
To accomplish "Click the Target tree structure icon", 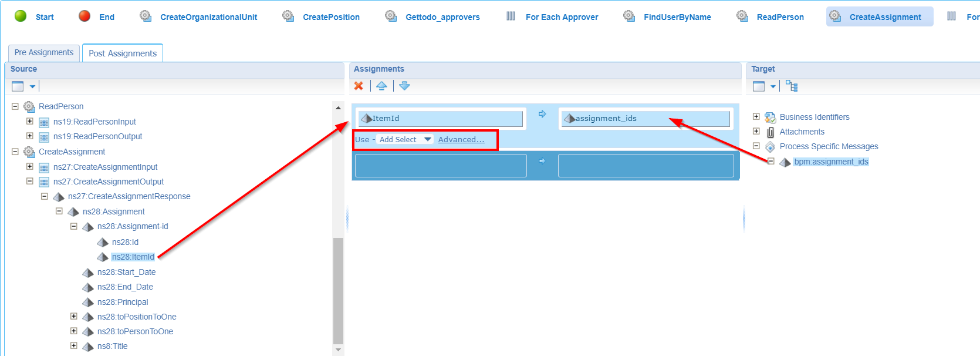I will coord(792,86).
